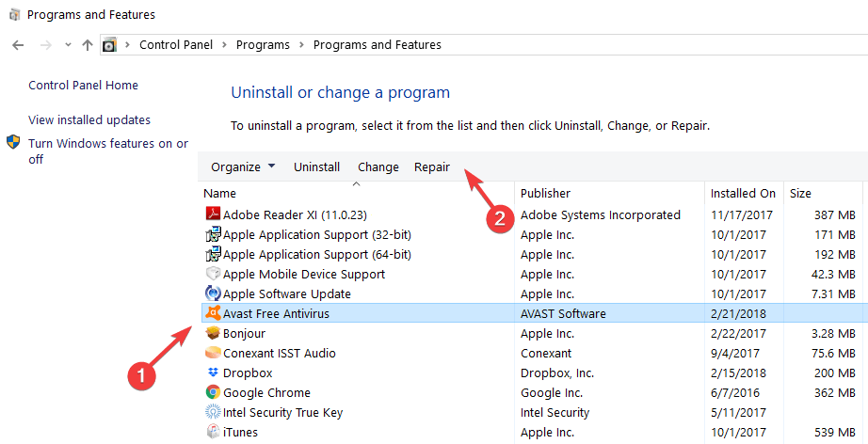Open the Organize dropdown menu
This screenshot has height=444, width=868.
pyautogui.click(x=243, y=167)
